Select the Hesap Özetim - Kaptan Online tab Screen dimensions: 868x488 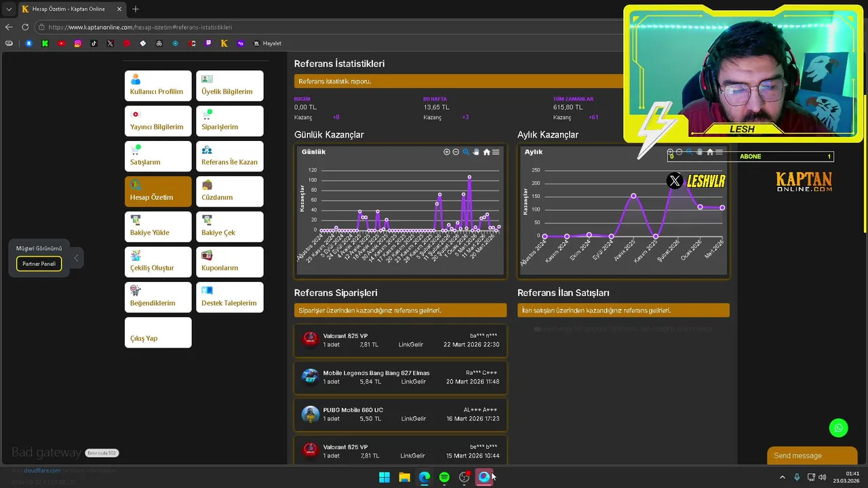(x=71, y=9)
